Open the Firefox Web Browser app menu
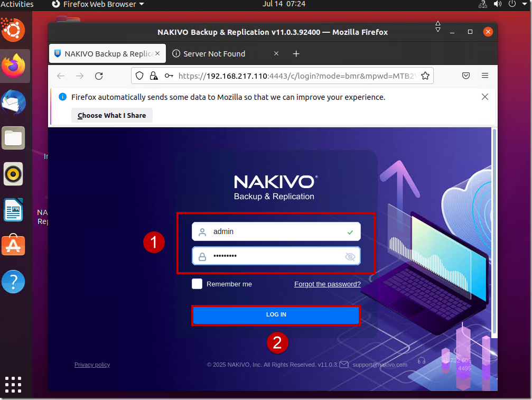The height and width of the screenshot is (400, 532). coord(98,4)
